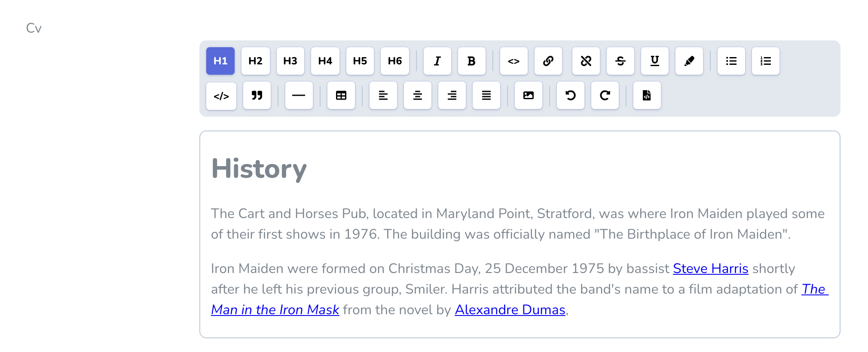Center align the text
This screenshot has width=868, height=352.
click(417, 95)
